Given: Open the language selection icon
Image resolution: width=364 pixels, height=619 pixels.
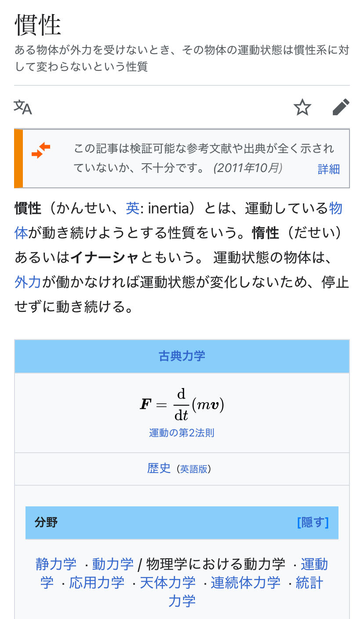Looking at the screenshot, I should (23, 107).
